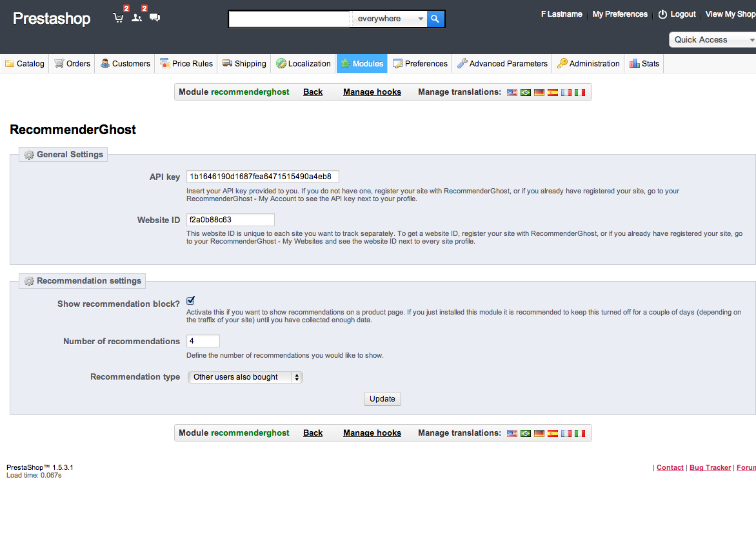
Task: Open My Preferences link
Action: click(620, 14)
